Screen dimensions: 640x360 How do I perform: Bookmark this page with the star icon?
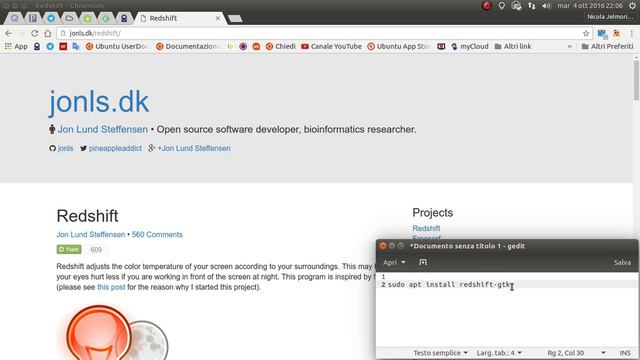point(586,33)
